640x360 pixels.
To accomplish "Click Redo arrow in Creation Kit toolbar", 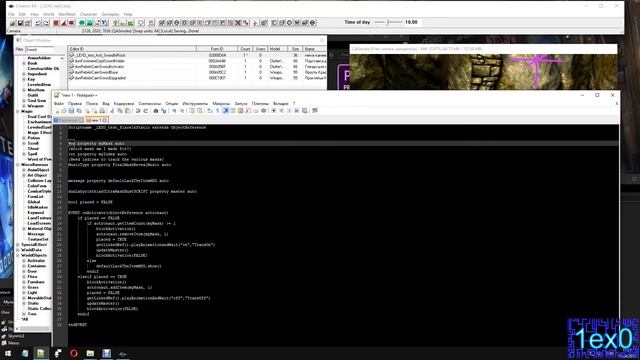I will pyautogui.click(x=46, y=23).
